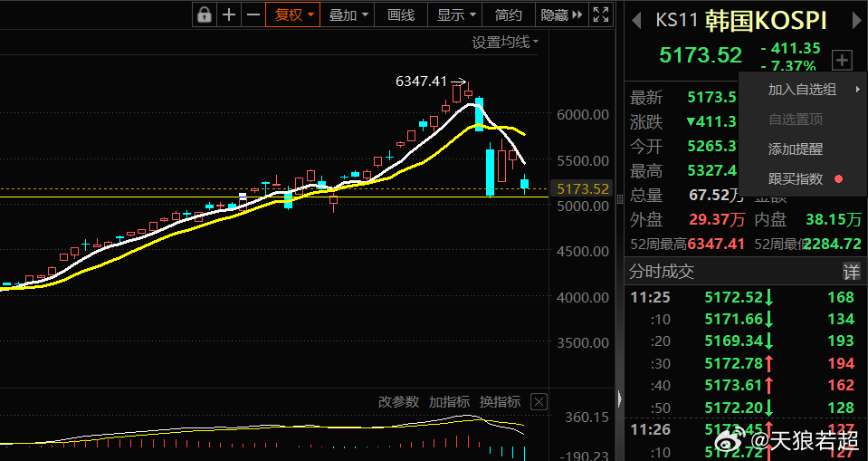Click the 最新 label
The width and height of the screenshot is (868, 461).
pyautogui.click(x=646, y=98)
